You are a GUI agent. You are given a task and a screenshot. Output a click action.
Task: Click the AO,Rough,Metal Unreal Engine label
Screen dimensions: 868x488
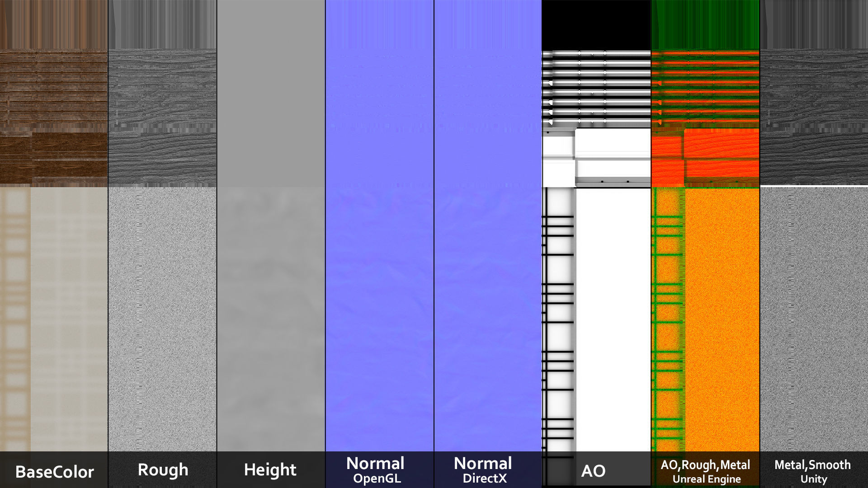705,471
